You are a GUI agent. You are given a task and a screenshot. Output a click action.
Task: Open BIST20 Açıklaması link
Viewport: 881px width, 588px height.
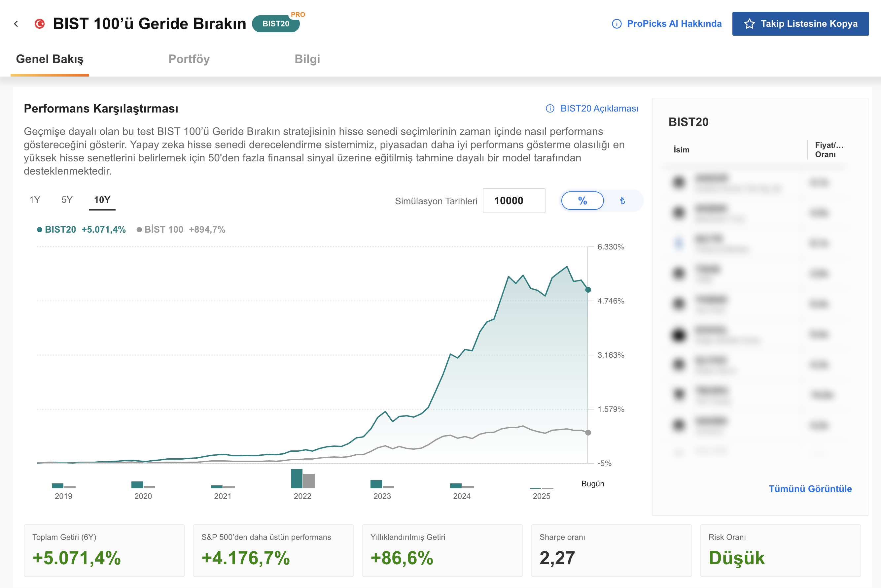click(x=599, y=108)
